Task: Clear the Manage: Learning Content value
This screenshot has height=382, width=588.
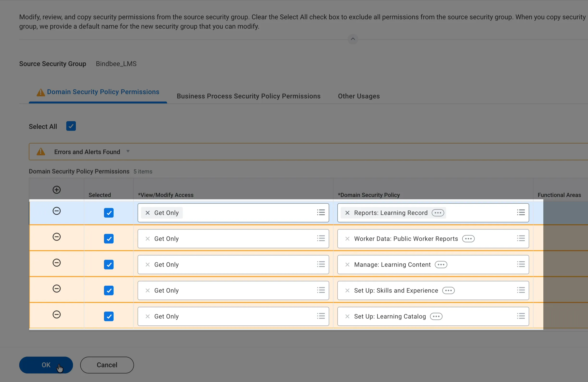Action: pyautogui.click(x=347, y=264)
